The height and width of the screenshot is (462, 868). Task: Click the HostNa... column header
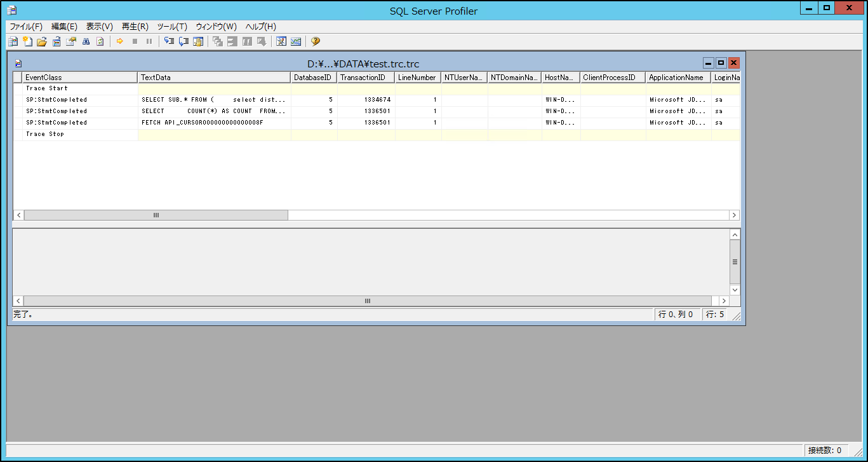click(561, 78)
